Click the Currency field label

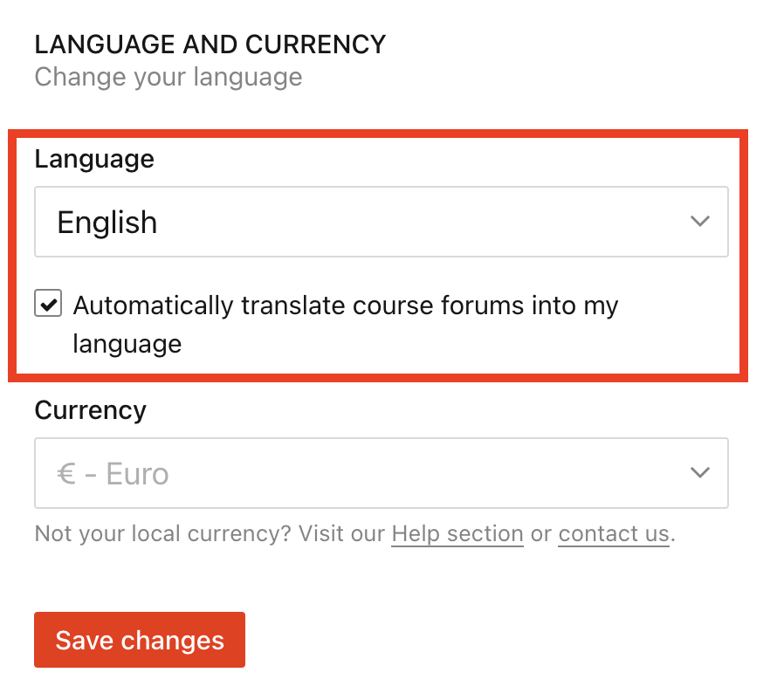[90, 410]
